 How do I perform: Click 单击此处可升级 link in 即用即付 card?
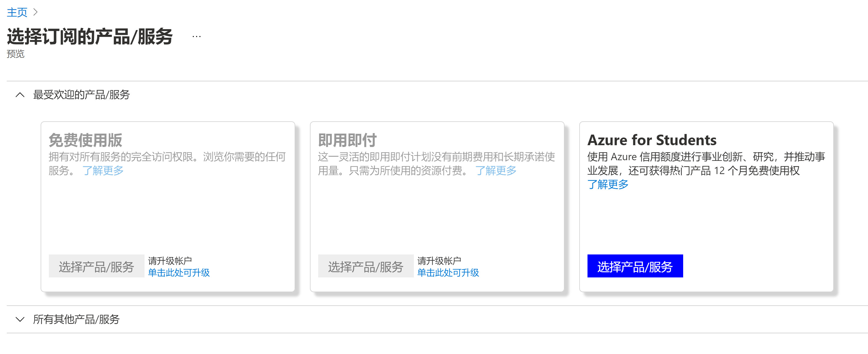coord(448,272)
